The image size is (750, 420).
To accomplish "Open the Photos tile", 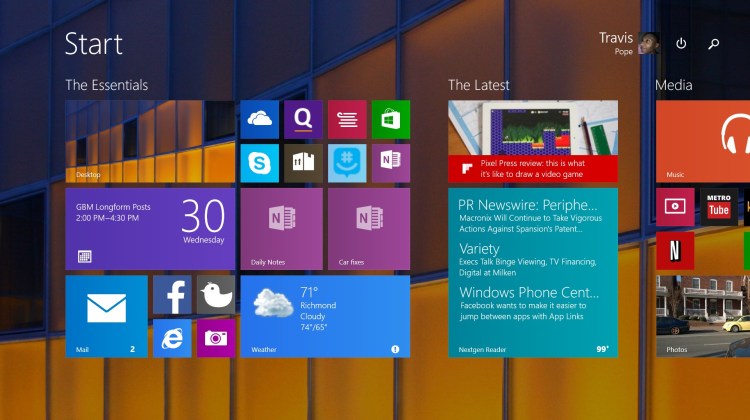I will (x=703, y=316).
